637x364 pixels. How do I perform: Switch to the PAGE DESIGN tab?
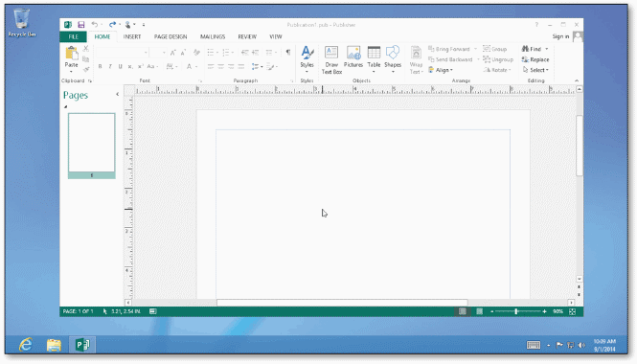[171, 36]
